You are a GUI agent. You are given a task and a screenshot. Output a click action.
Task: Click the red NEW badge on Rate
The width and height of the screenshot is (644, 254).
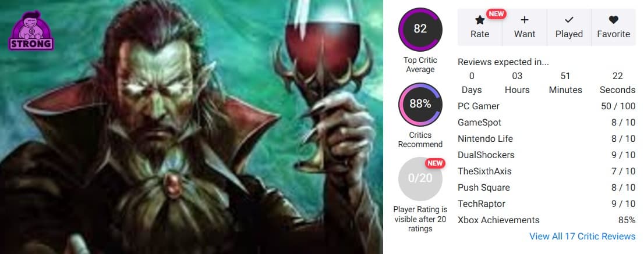(x=496, y=13)
